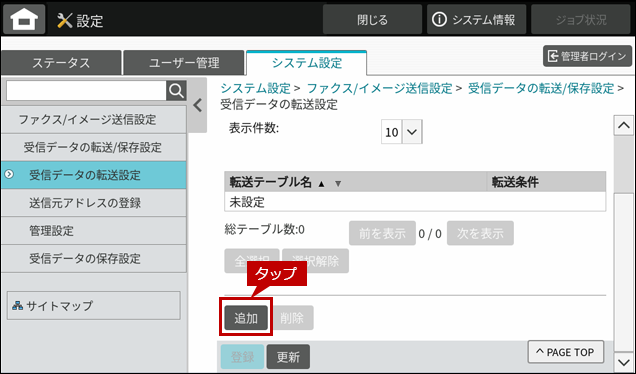Image resolution: width=636 pixels, height=374 pixels.
Task: Select 受信データの転送設定 in sidebar
Action: click(94, 175)
